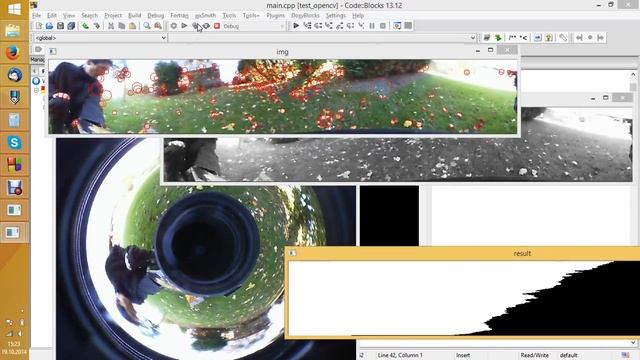Click the green DoxyBlocks run icon
The width and height of the screenshot is (640, 360).
click(x=498, y=38)
